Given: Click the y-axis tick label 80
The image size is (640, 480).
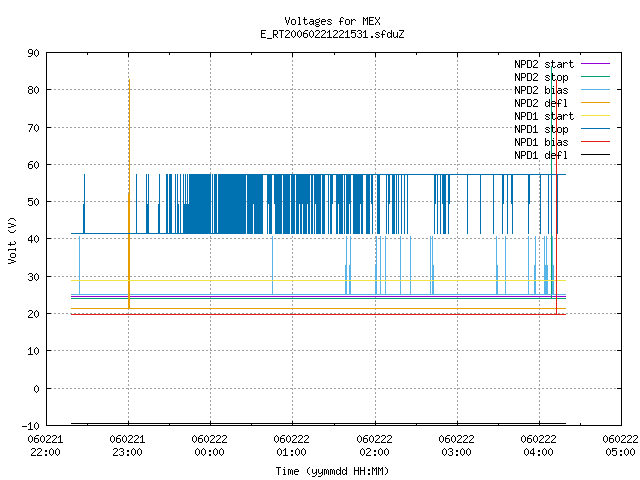Looking at the screenshot, I should 33,90.
